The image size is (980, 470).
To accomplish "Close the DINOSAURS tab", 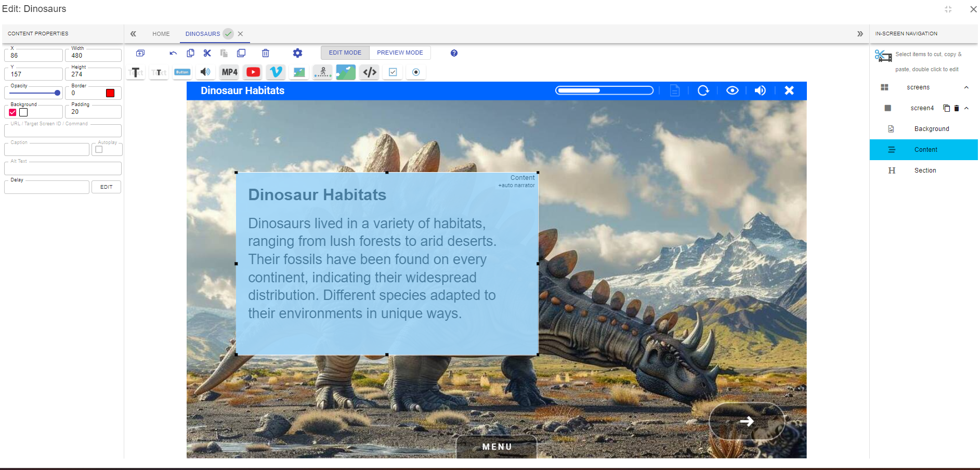I will (x=240, y=34).
